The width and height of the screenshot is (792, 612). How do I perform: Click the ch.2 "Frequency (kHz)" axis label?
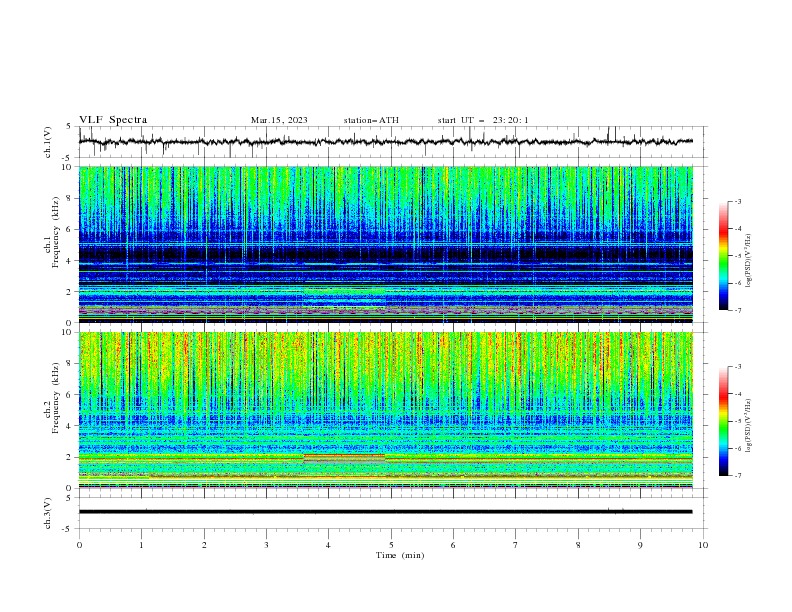point(56,398)
